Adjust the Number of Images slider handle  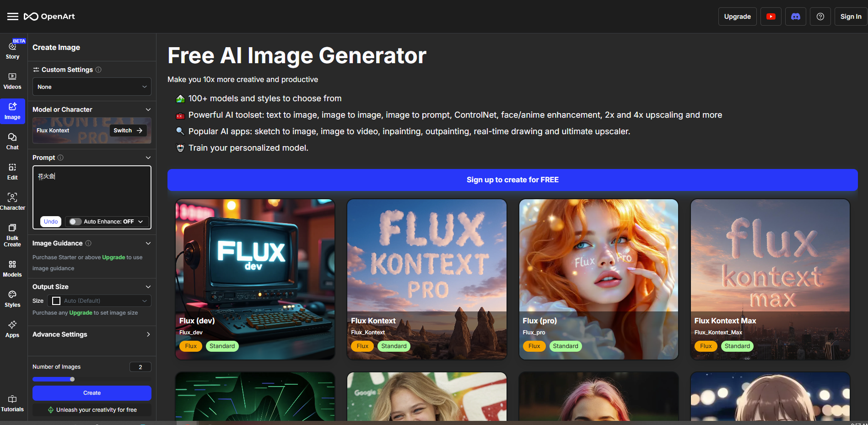72,379
